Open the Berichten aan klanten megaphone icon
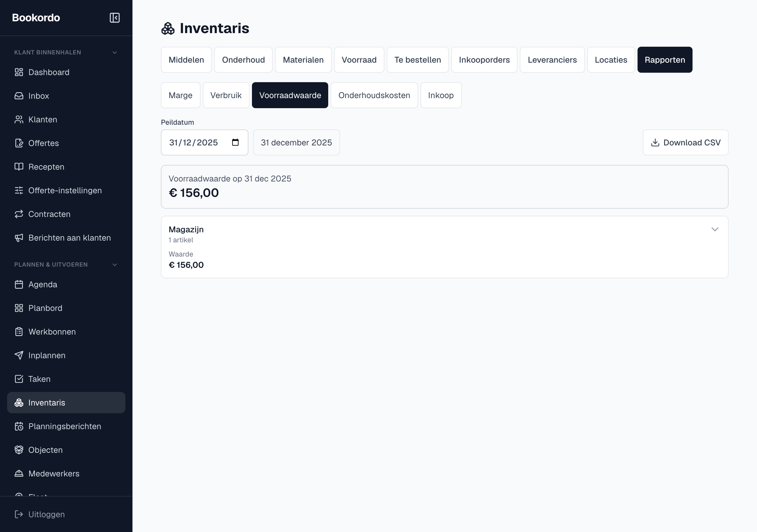Viewport: 757px width, 532px height. click(19, 238)
